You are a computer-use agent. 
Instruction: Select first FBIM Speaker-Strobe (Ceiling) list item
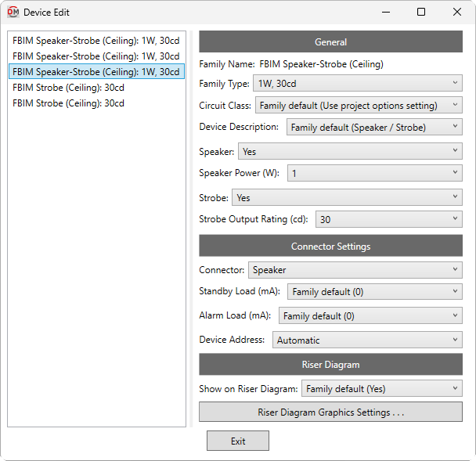[96, 41]
